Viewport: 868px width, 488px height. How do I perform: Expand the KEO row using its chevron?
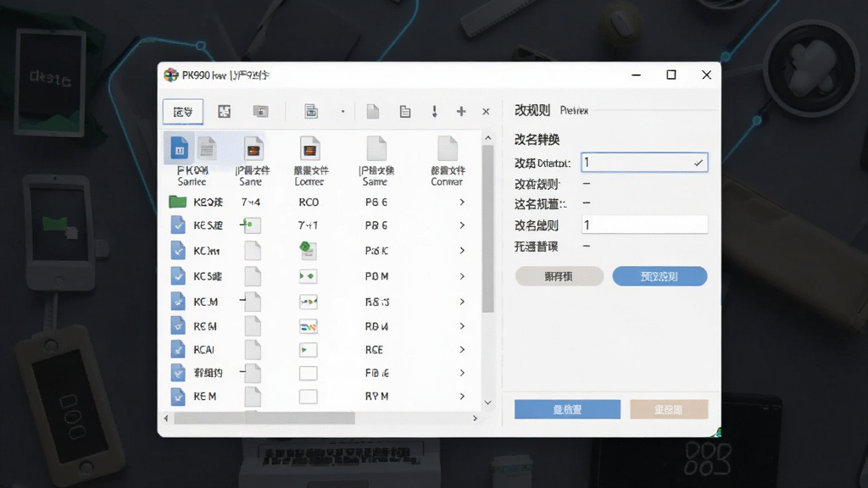[x=462, y=202]
